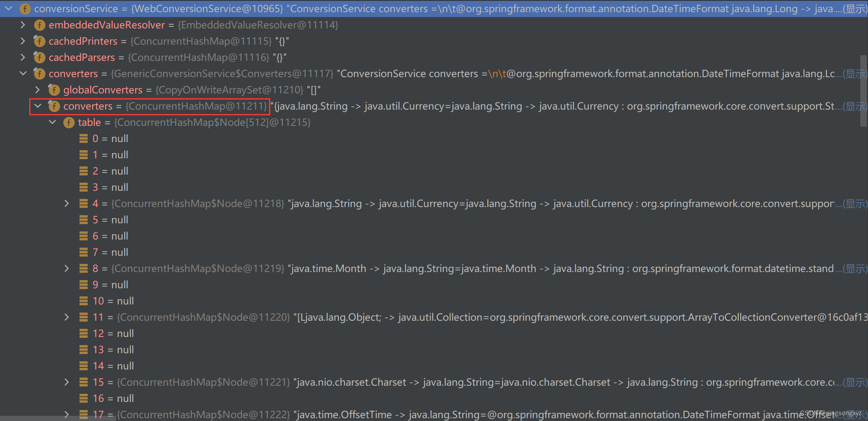This screenshot has height=421, width=868.
Task: Click the array element icon of entry 16
Action: point(84,398)
